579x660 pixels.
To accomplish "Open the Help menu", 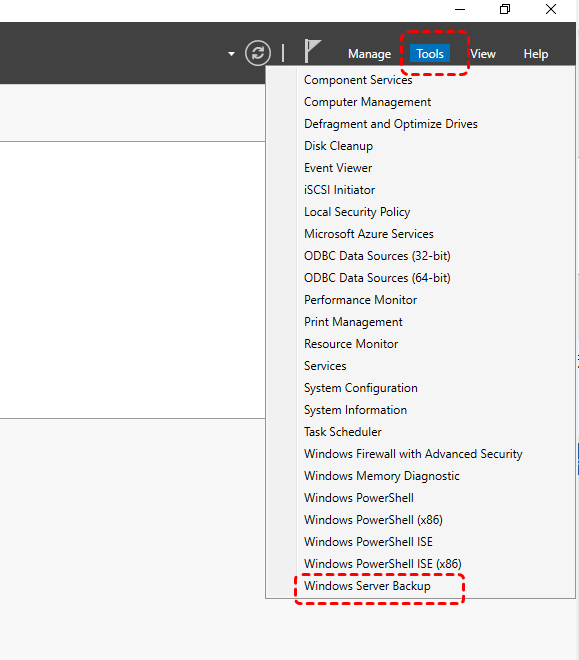I will tap(536, 54).
